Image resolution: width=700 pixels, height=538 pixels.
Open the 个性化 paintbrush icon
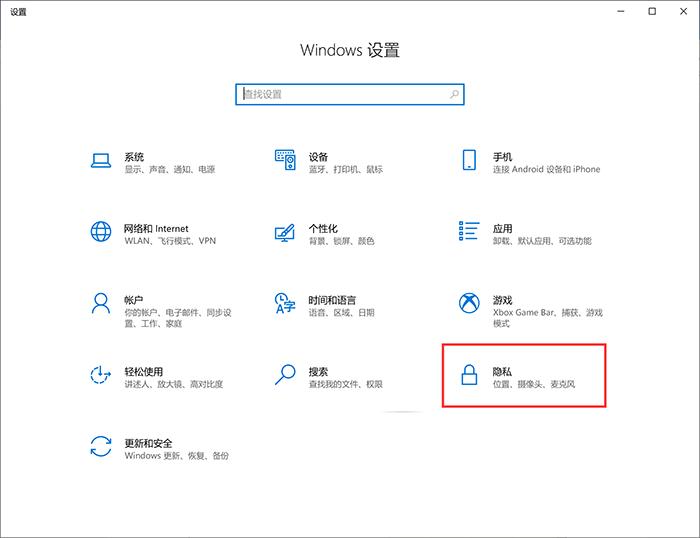pos(285,232)
